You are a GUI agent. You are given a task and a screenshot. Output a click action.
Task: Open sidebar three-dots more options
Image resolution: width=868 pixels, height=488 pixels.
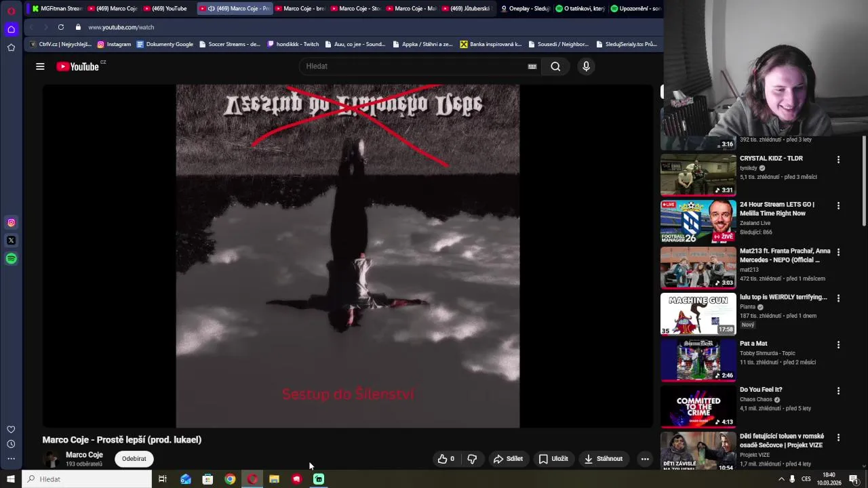tap(11, 459)
